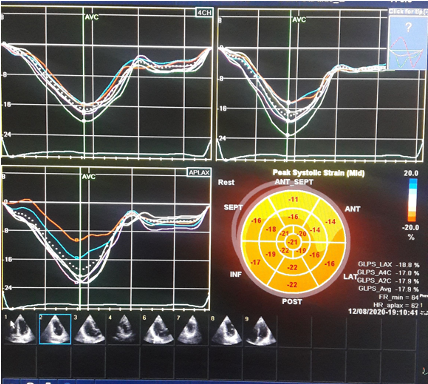Click SEPT basal segment value -16

[x=256, y=221]
